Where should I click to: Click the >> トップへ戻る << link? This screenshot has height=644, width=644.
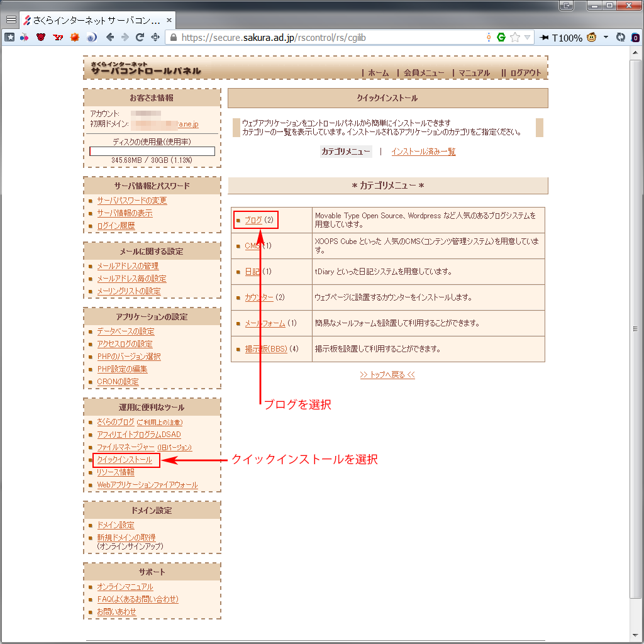pos(387,375)
